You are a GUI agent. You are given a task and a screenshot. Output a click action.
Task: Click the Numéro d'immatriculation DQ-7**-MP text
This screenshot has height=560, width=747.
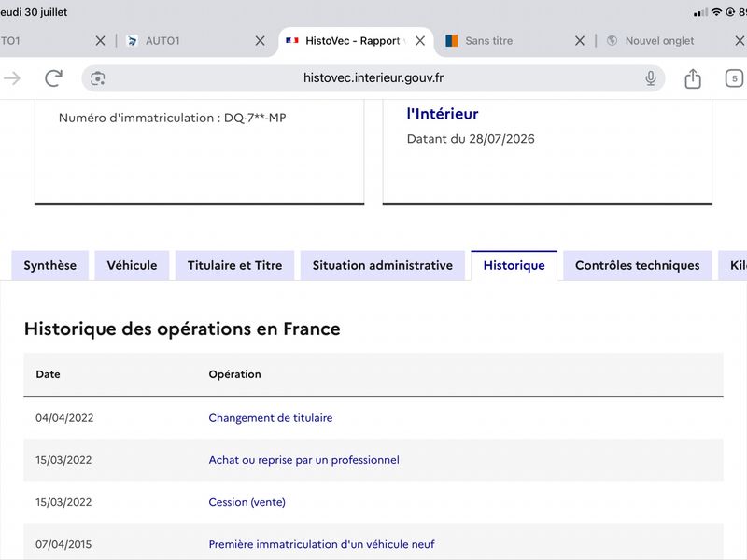pos(173,118)
